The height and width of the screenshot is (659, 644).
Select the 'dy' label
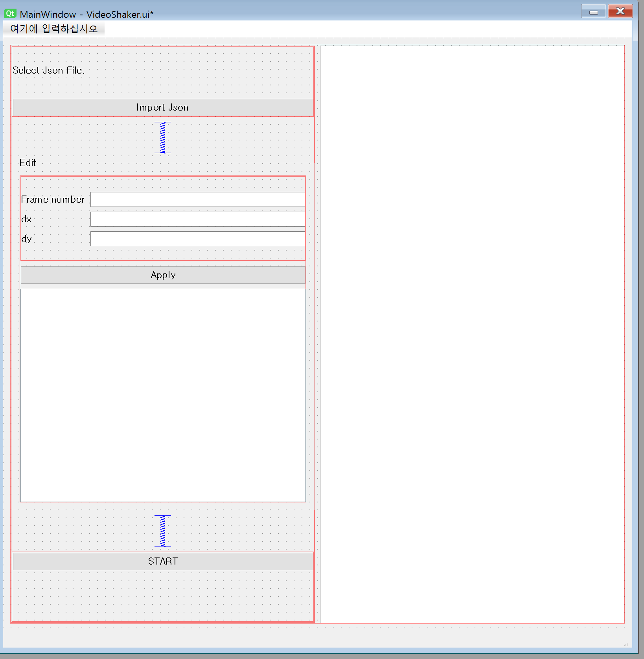(26, 239)
